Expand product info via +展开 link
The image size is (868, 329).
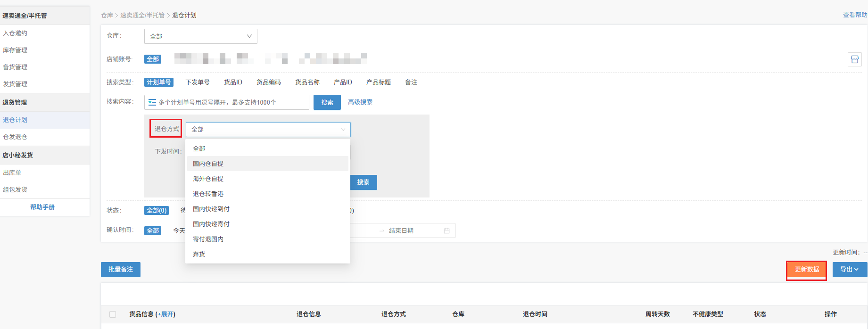(165, 314)
